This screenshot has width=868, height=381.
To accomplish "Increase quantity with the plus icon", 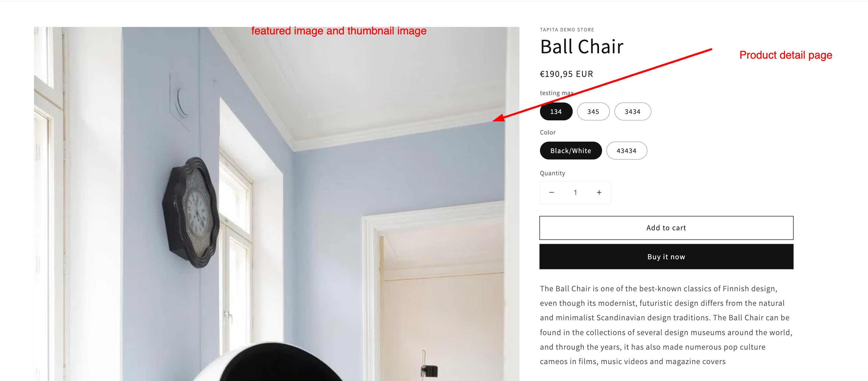I will [x=599, y=193].
